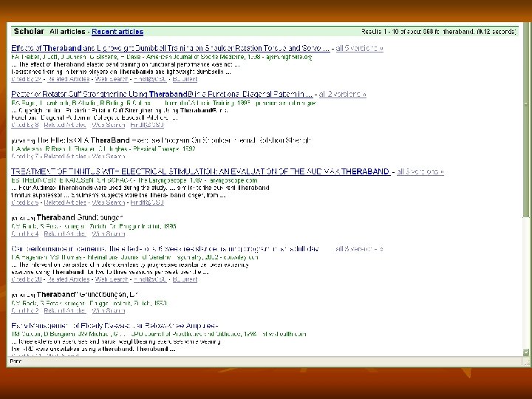This screenshot has width=532, height=399.
Task: Open 'all 2 versions' for the Rotator Cuff result
Action: pyautogui.click(x=343, y=94)
